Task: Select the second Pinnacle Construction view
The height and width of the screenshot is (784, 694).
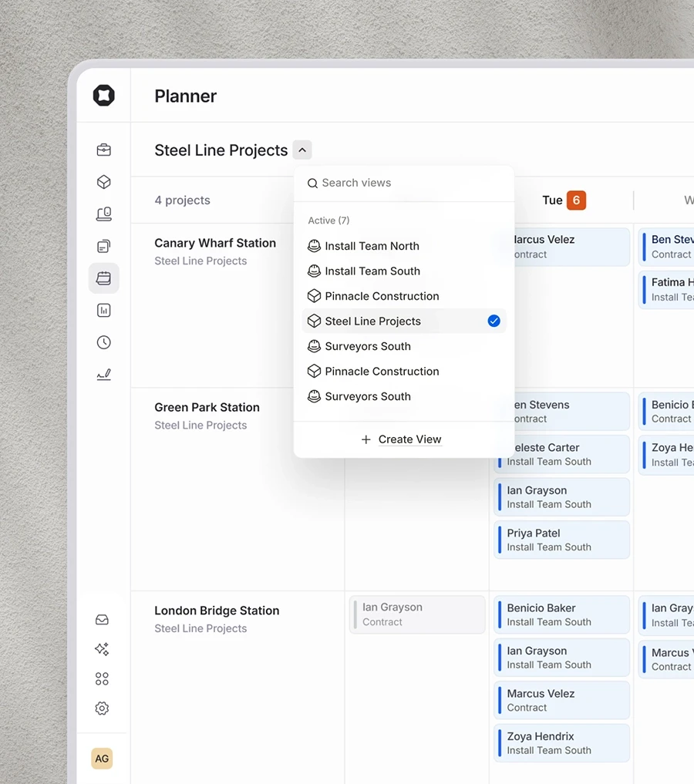Action: [x=404, y=371]
